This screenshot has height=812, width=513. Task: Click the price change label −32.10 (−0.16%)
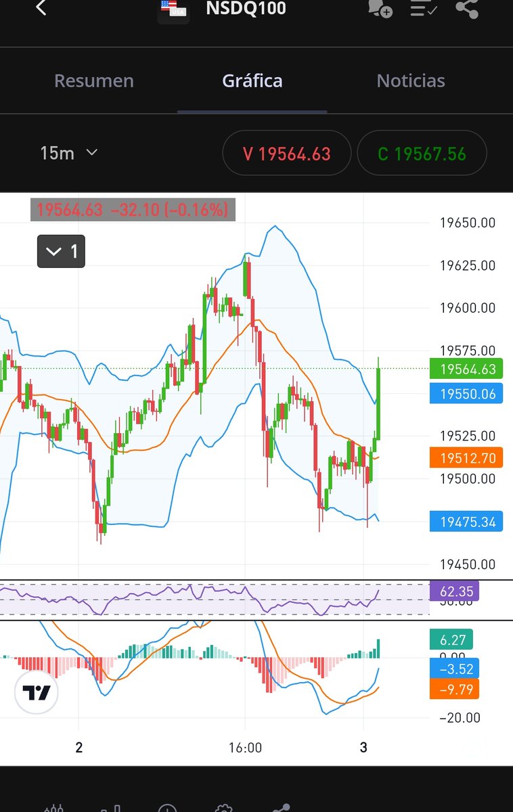169,210
